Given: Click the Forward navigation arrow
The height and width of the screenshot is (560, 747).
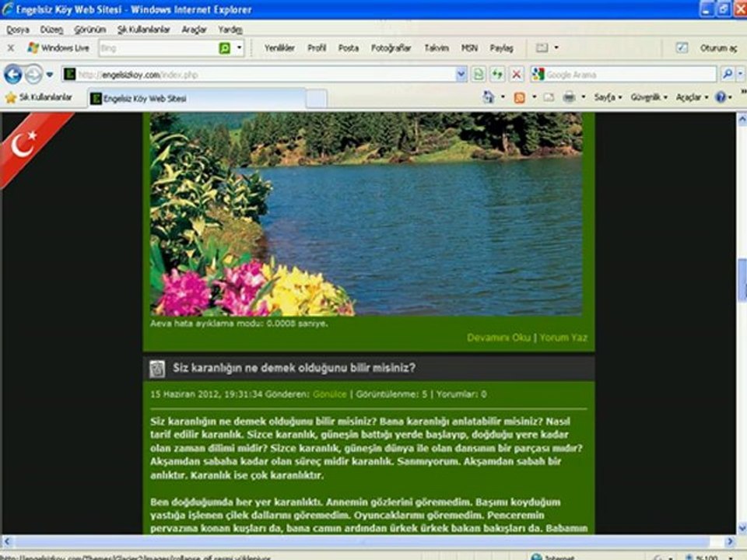Looking at the screenshot, I should (33, 75).
